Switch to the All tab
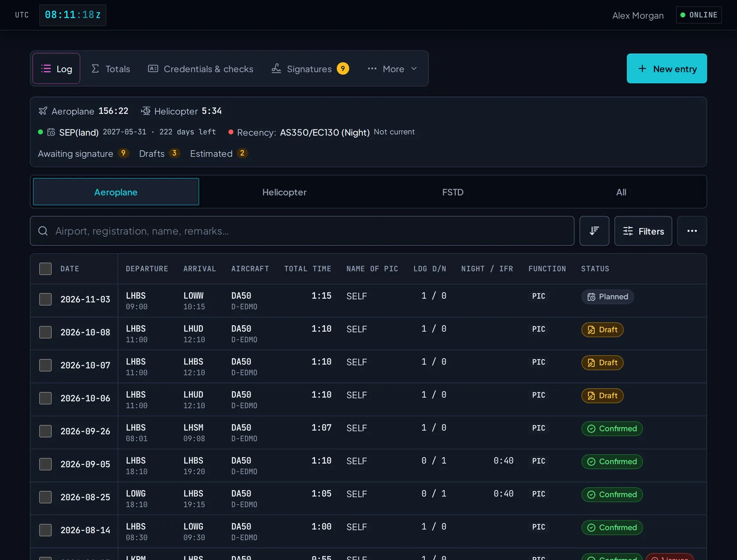This screenshot has height=560, width=737. click(x=621, y=192)
